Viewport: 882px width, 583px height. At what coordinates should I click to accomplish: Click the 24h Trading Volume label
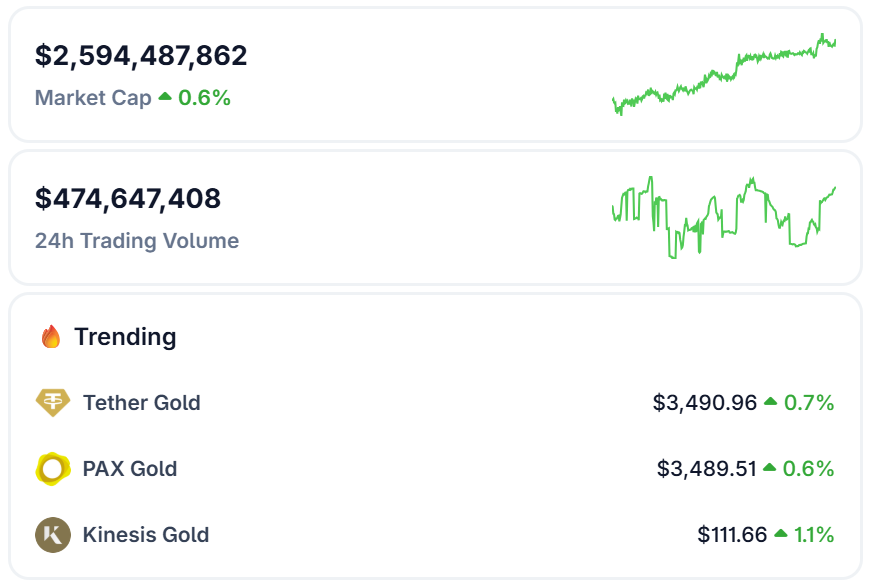coord(137,241)
